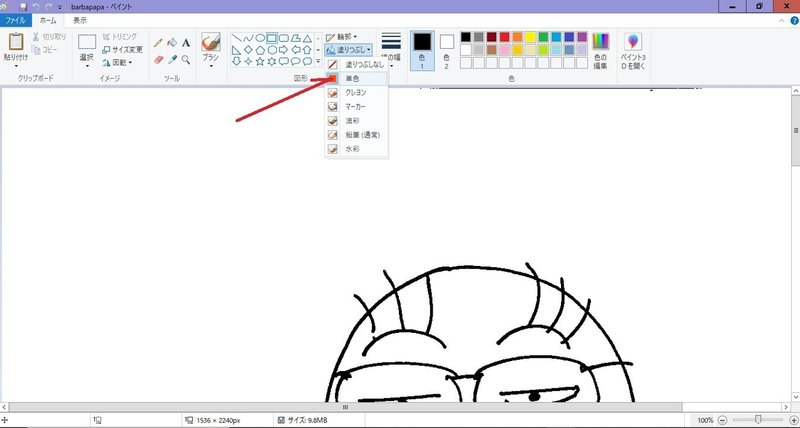Choose the Oval callout shape
This screenshot has width=800, height=428.
(295, 61)
